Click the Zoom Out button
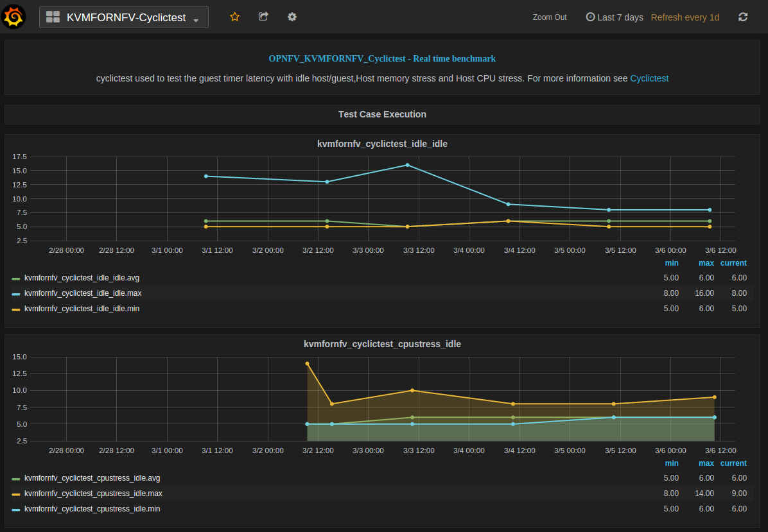Image resolution: width=768 pixels, height=532 pixels. (550, 17)
